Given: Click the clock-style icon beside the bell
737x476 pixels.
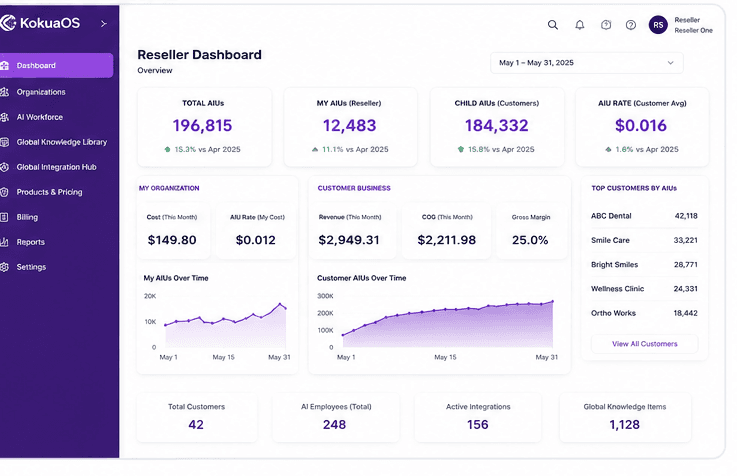Looking at the screenshot, I should 606,25.
